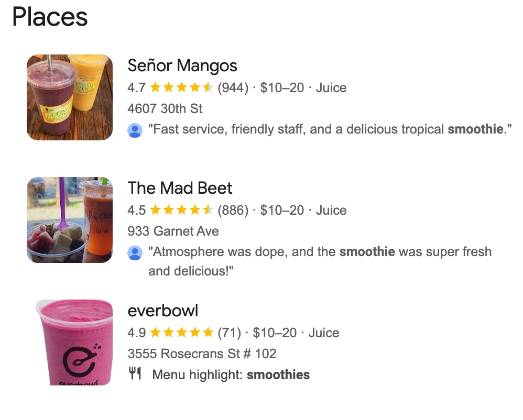Screen dimensions: 523x420
Task: Open the everbowl listing
Action: tap(163, 311)
